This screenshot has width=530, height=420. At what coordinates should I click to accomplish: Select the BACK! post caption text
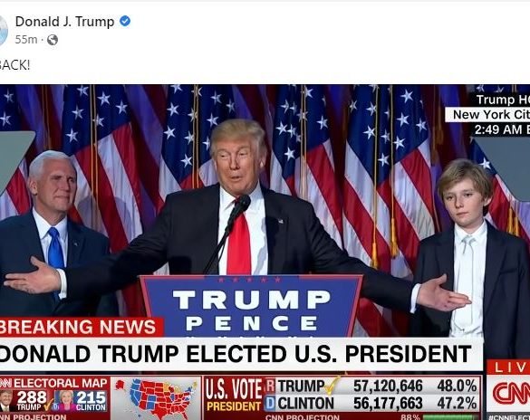pyautogui.click(x=14, y=65)
